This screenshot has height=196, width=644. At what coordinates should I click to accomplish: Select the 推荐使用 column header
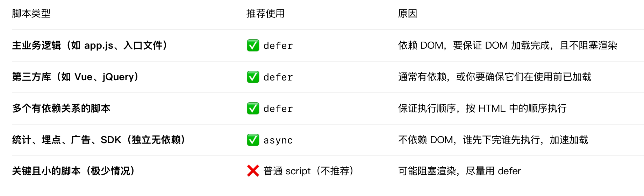click(265, 14)
